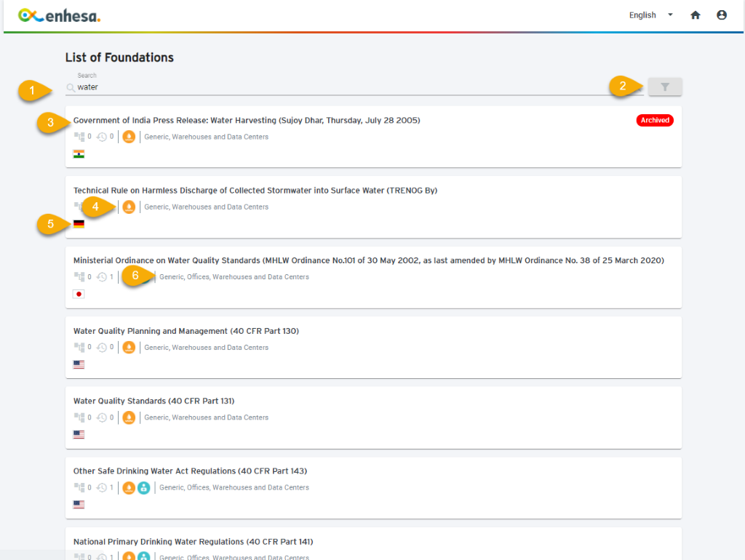Click hierarchy icon in India Press Release card

click(x=79, y=137)
